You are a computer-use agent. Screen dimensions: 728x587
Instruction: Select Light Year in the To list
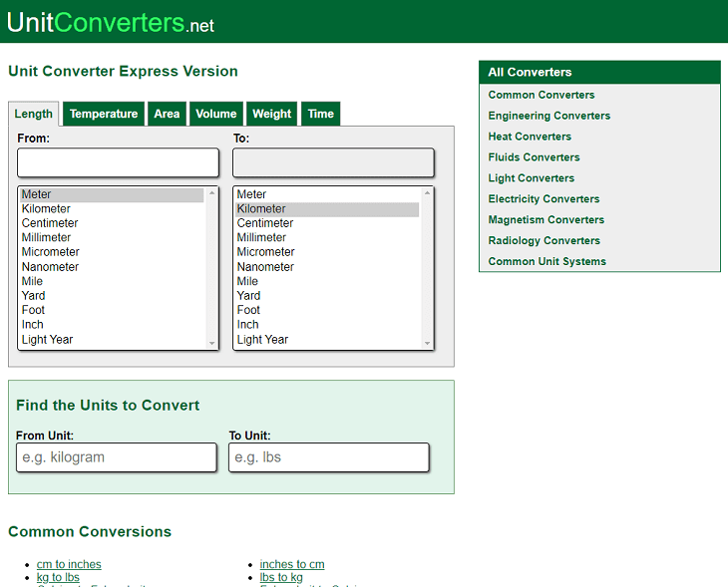327,339
